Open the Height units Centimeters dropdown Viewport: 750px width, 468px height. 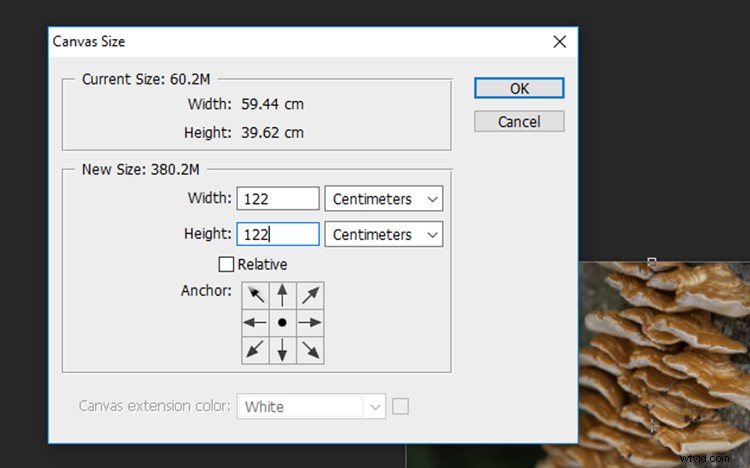[x=383, y=234]
